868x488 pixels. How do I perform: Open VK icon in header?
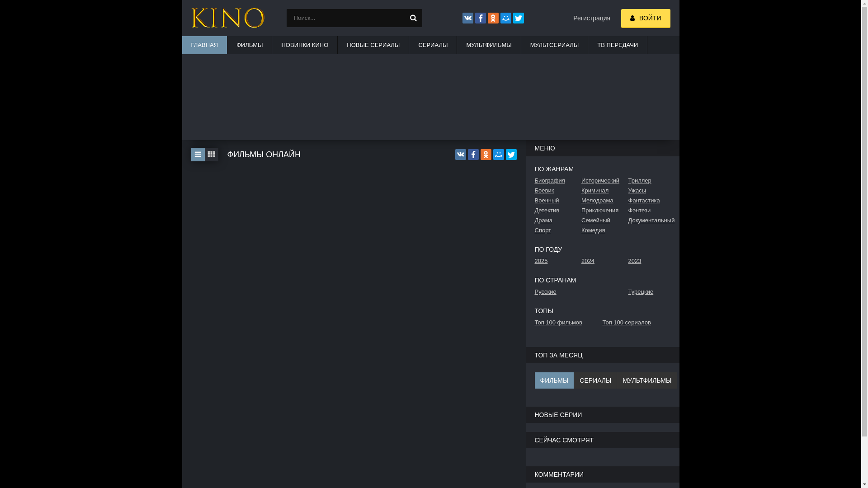click(x=467, y=18)
